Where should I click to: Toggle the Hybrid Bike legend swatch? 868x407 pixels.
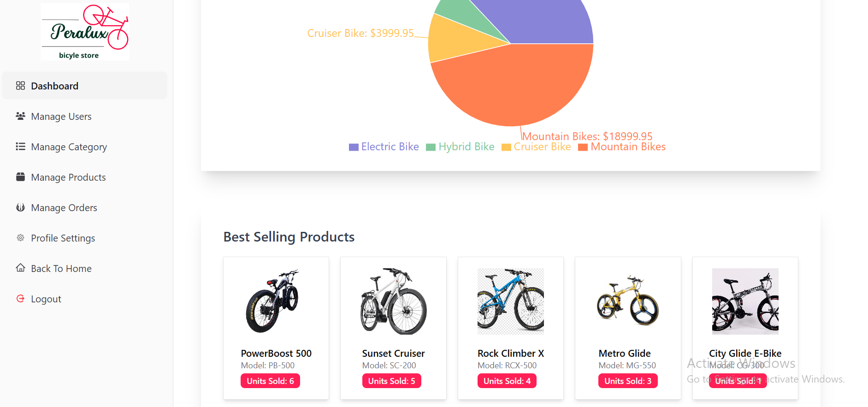tap(431, 147)
